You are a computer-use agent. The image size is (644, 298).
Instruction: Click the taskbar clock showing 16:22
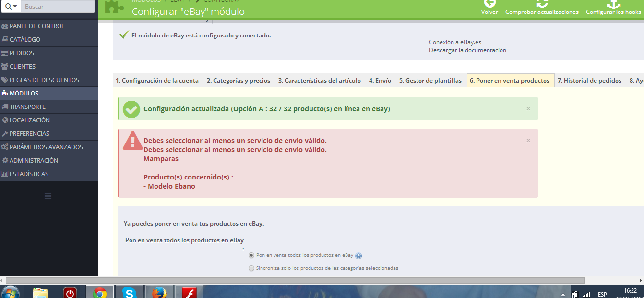click(x=630, y=290)
